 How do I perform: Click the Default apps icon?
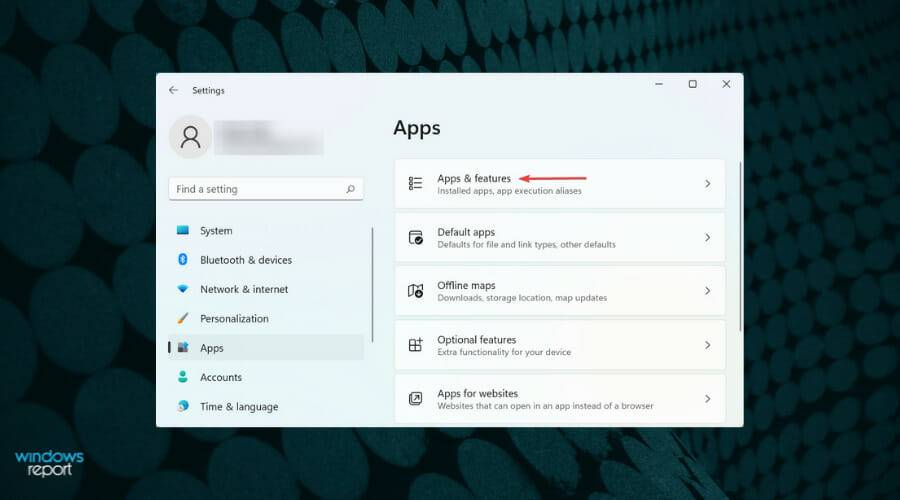pyautogui.click(x=416, y=238)
